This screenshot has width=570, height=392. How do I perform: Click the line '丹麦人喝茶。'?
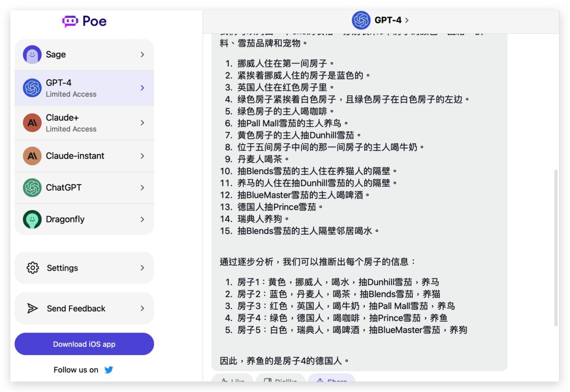tap(263, 159)
